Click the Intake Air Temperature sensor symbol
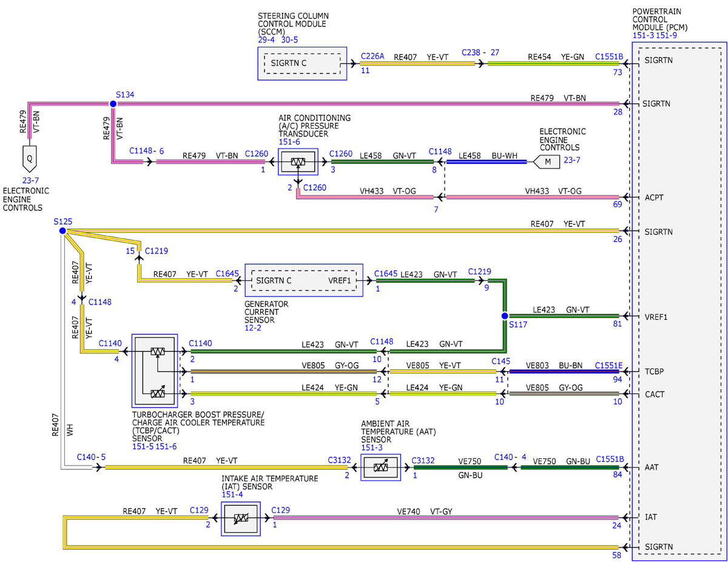Viewport: 728px width, 562px height. 240,518
